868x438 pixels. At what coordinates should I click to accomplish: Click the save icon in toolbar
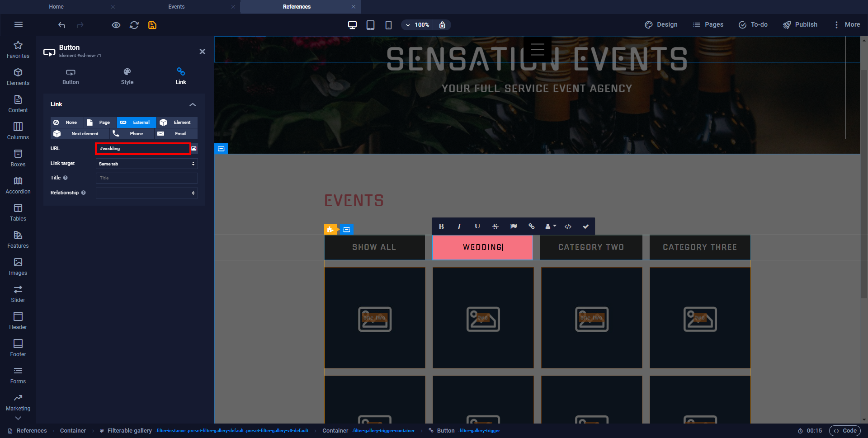coord(152,25)
